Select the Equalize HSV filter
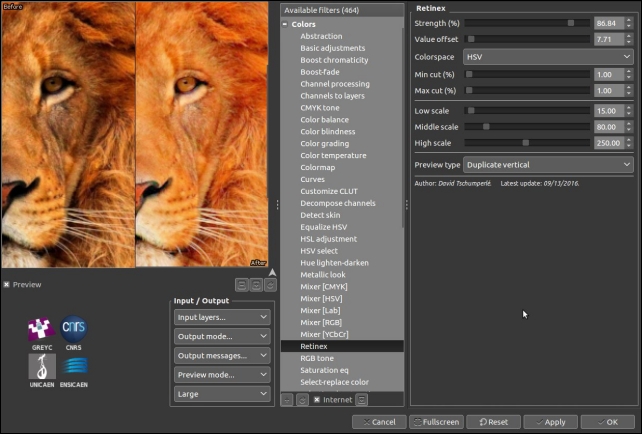 323,227
